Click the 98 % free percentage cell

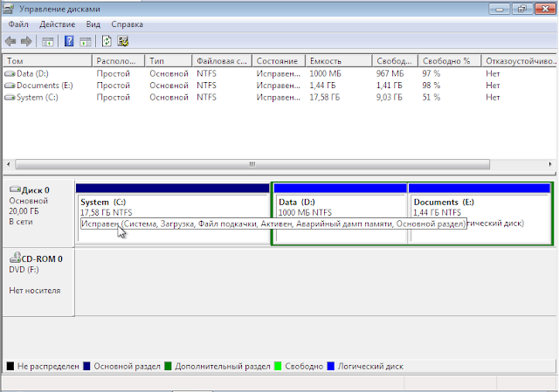[x=431, y=86]
